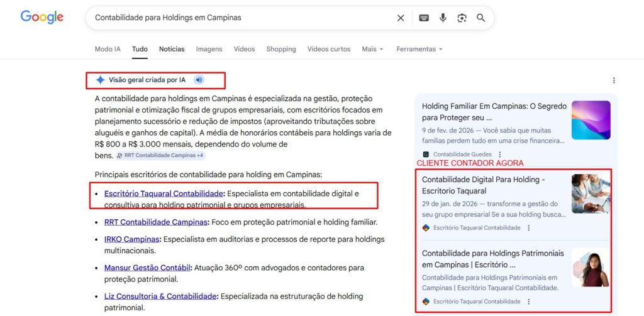Play audio of the AI overview
This screenshot has height=316, width=644.
point(199,80)
